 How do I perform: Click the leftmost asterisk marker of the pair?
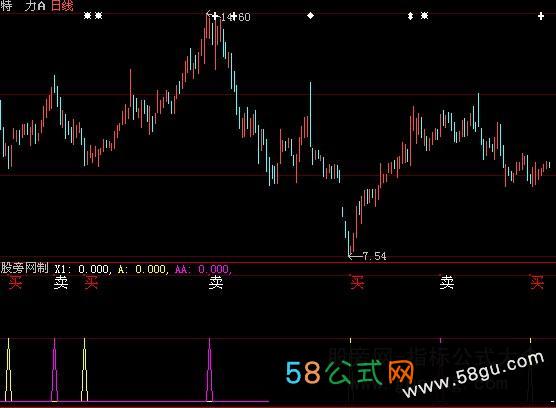[88, 16]
